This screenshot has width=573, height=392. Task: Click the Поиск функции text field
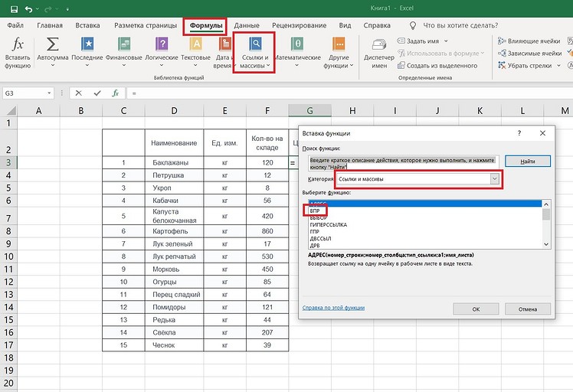(x=402, y=162)
